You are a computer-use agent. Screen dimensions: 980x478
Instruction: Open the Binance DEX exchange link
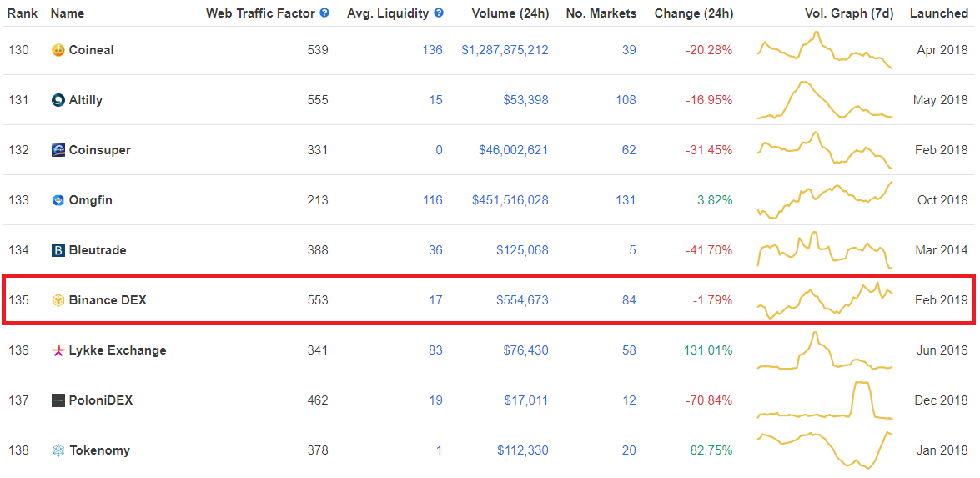click(108, 300)
